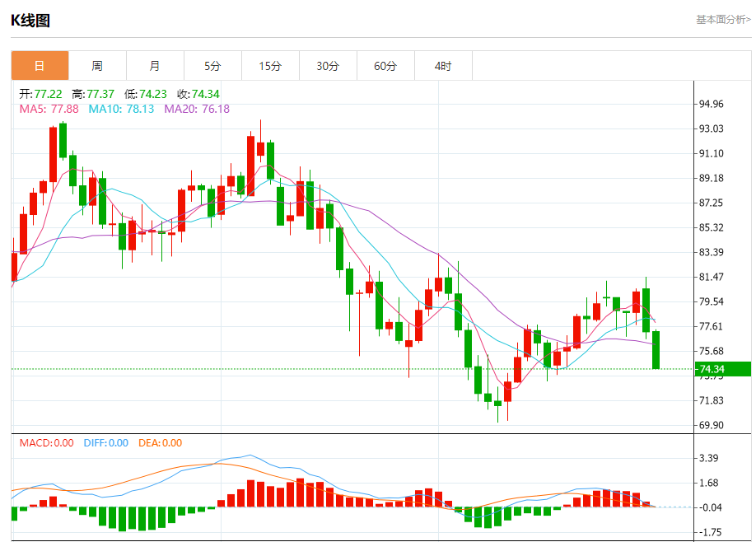Click the -1.75 MACD axis label
The image size is (756, 542).
tap(710, 532)
